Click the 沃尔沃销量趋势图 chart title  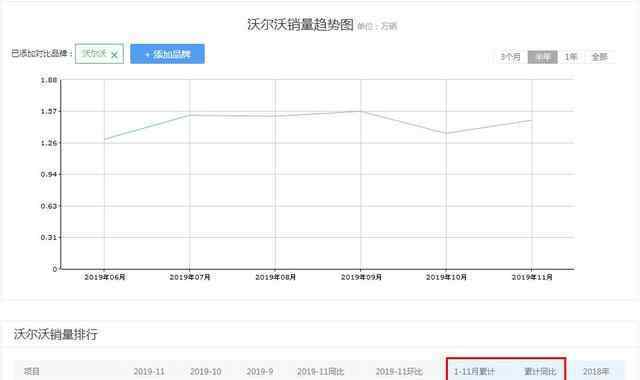coord(300,24)
